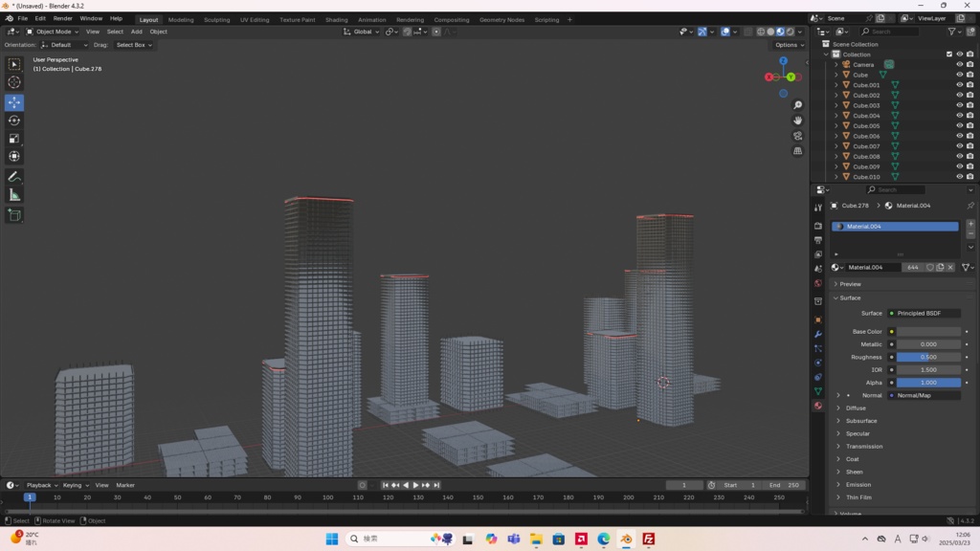Disable render camera icon for Cube.002
The height and width of the screenshot is (551, 980).
(970, 95)
